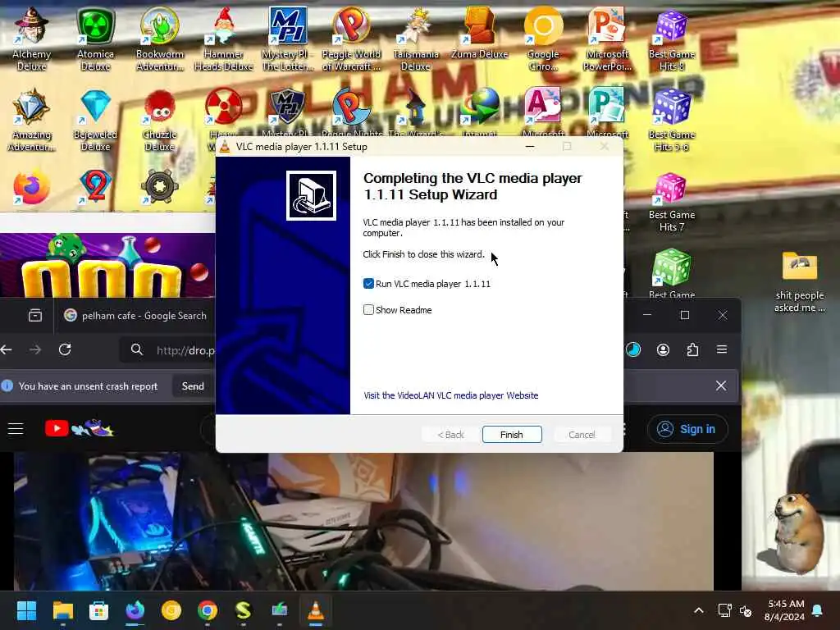840x630 pixels.
Task: Open Microsoft Store taskbar icon
Action: click(98, 610)
